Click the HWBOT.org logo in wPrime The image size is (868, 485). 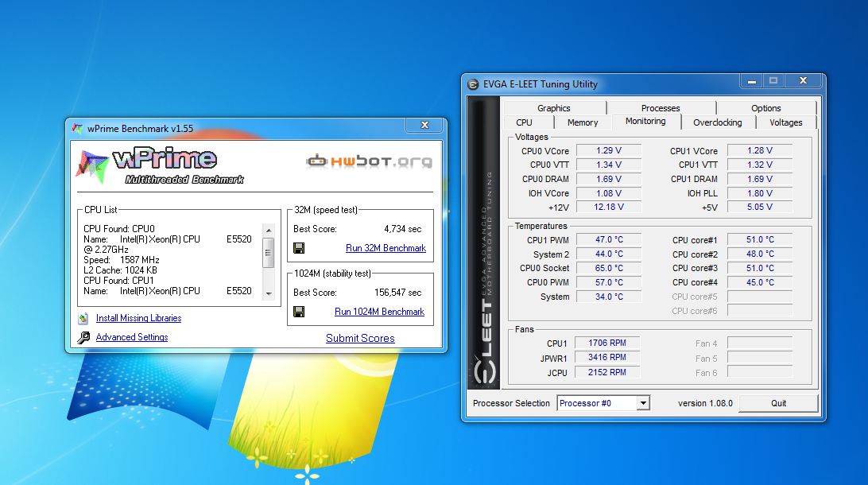370,161
